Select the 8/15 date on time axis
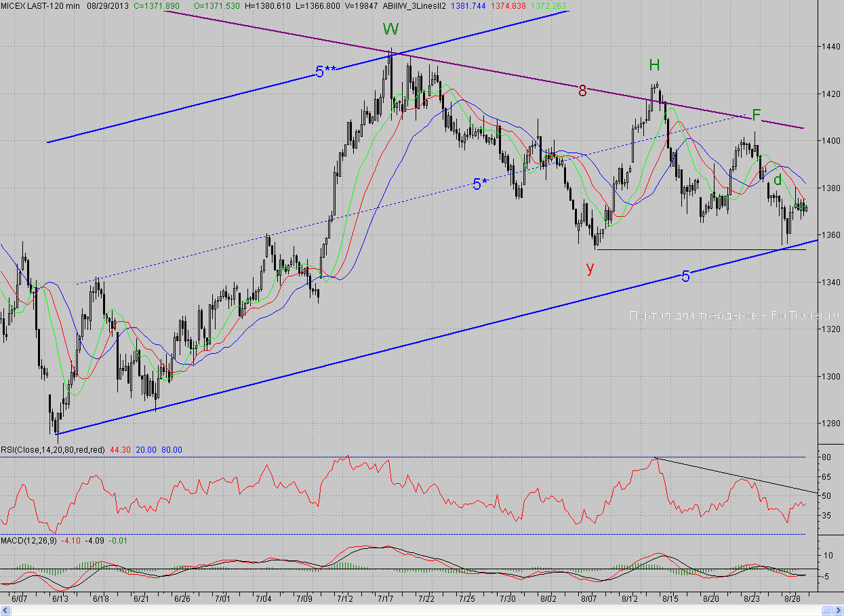The height and width of the screenshot is (616, 844). point(670,599)
